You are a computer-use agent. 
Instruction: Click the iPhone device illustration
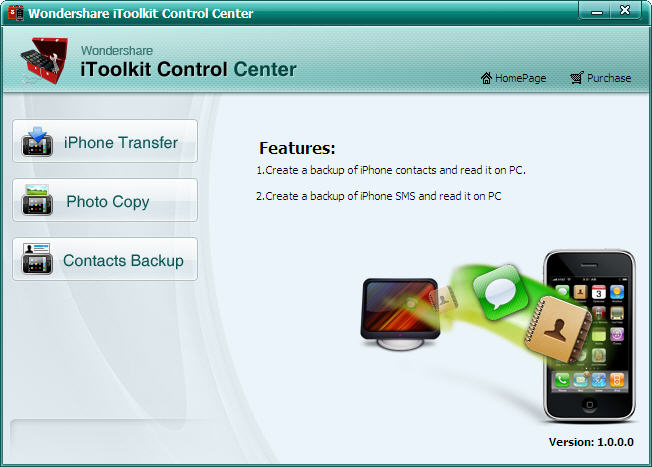(589, 336)
